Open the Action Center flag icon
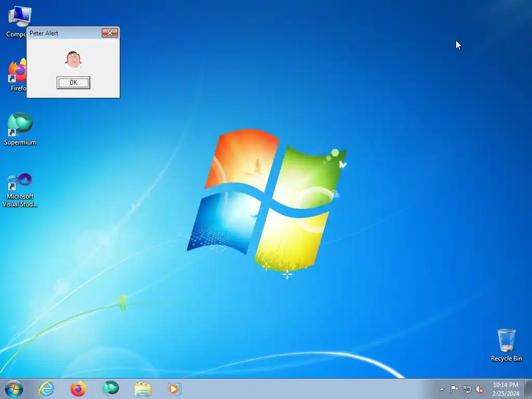The image size is (532, 399). (454, 389)
